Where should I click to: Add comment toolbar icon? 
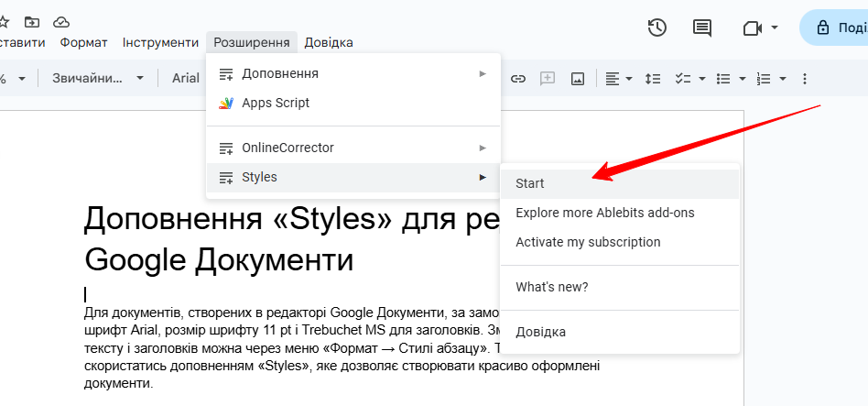pyautogui.click(x=548, y=79)
